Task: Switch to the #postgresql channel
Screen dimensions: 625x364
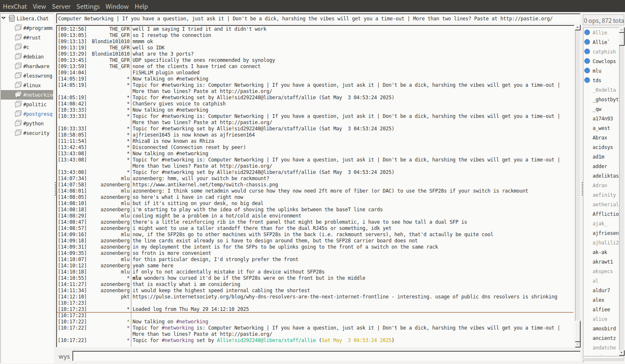Action: point(37,114)
